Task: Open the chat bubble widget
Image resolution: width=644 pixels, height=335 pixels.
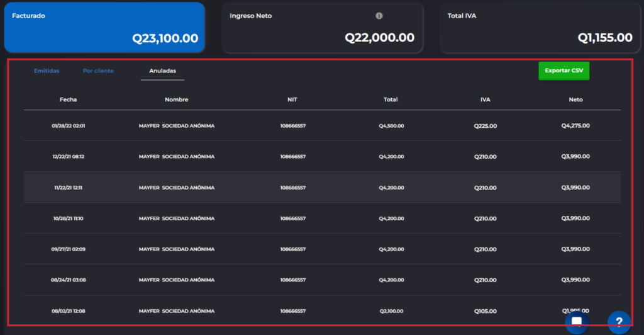Action: point(576,322)
